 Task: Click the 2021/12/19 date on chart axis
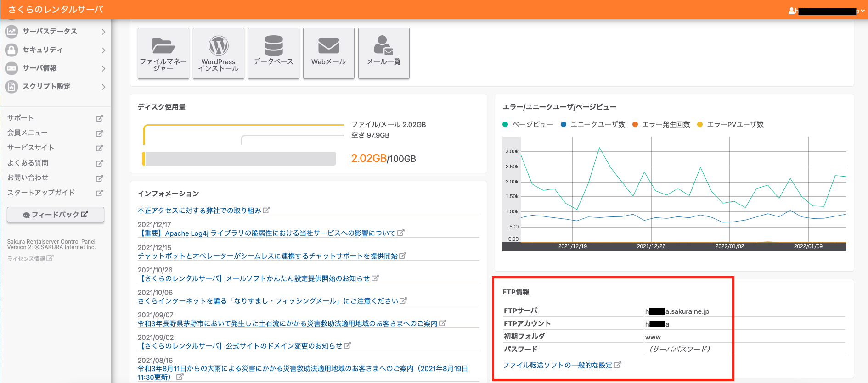pos(573,246)
